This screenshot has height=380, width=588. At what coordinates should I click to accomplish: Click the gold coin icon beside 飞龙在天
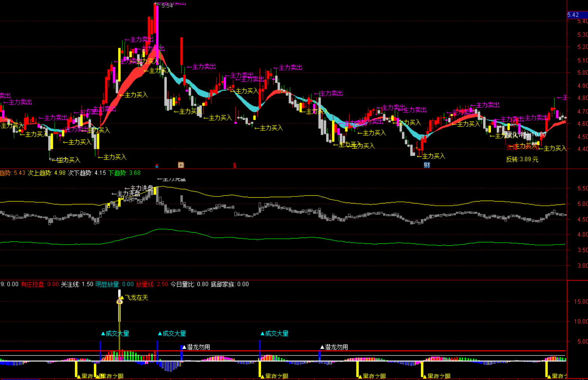pyautogui.click(x=119, y=301)
